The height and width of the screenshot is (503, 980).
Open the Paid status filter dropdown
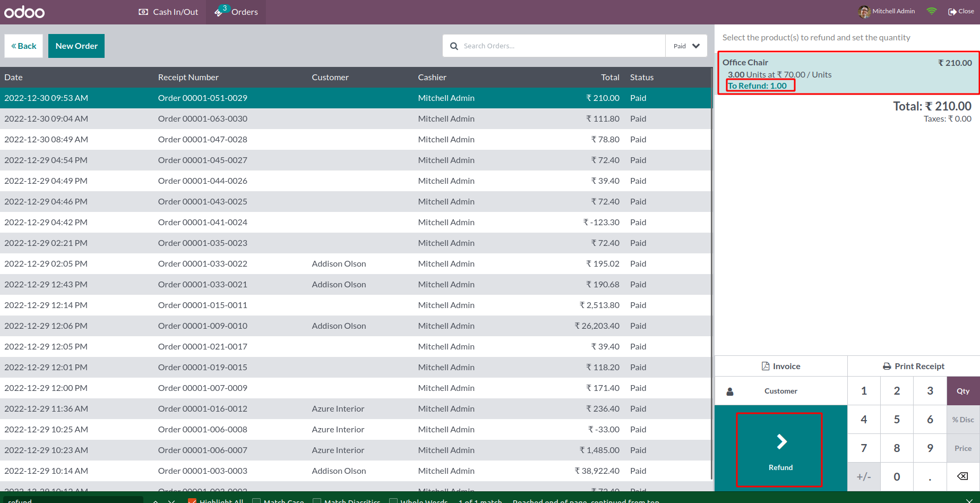(686, 46)
